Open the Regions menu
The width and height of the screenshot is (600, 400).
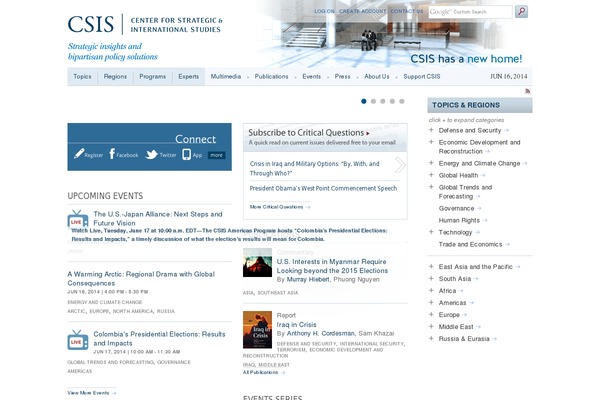click(x=115, y=77)
